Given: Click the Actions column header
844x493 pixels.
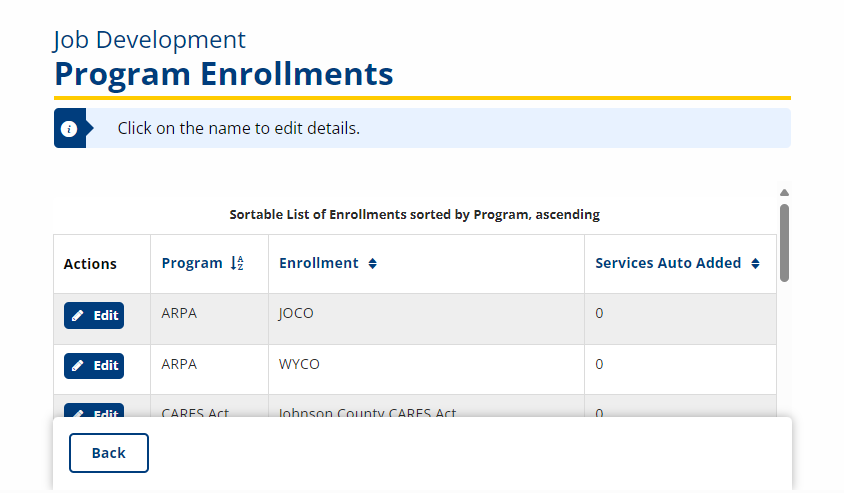Looking at the screenshot, I should [90, 264].
